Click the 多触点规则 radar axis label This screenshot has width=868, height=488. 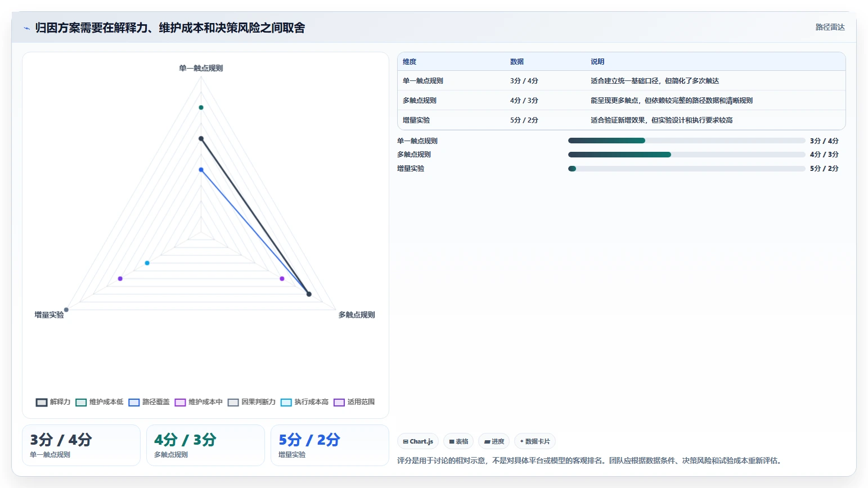[x=357, y=315]
